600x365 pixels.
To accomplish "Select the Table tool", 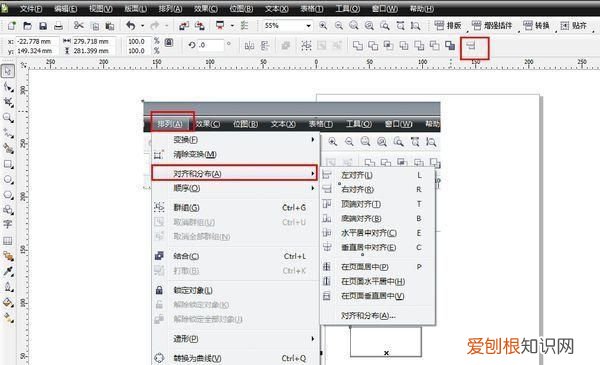I will click(8, 241).
